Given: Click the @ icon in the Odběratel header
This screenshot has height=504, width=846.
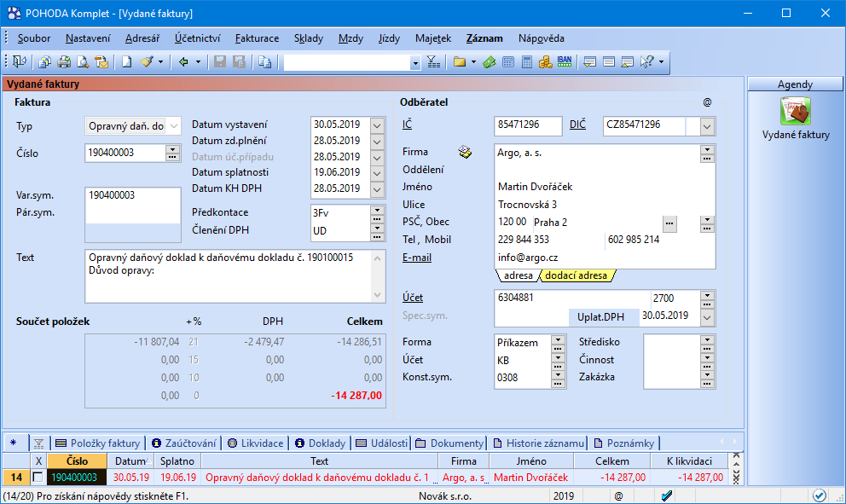Looking at the screenshot, I should 707,102.
